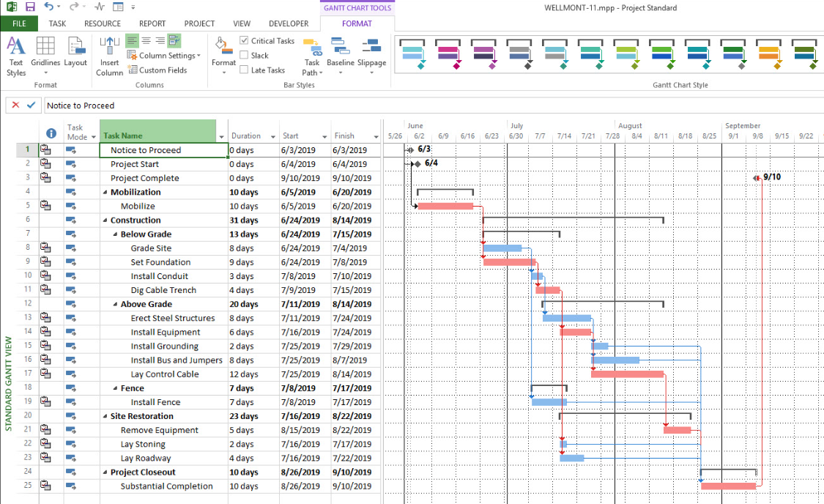The height and width of the screenshot is (504, 824).
Task: Open Text Styles formatting
Action: (16, 56)
